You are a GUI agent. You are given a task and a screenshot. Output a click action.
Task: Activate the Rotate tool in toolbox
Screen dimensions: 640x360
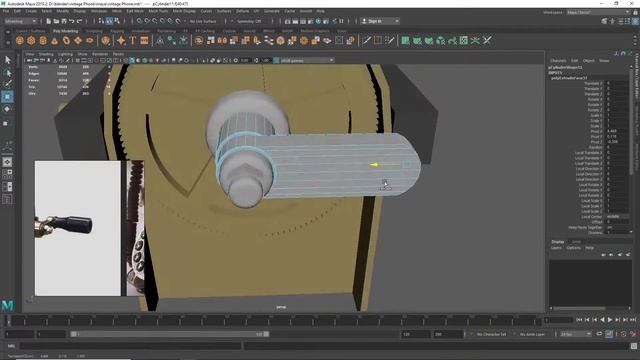pos(7,109)
